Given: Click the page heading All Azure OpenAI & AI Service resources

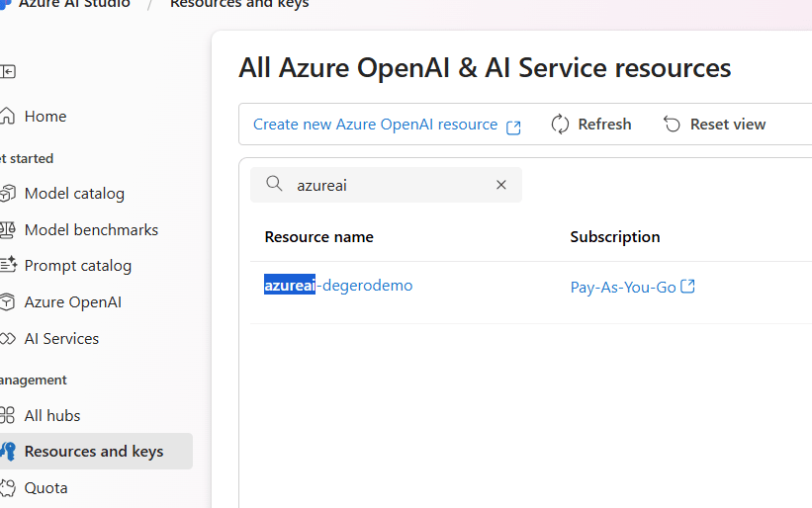Looking at the screenshot, I should 485,68.
